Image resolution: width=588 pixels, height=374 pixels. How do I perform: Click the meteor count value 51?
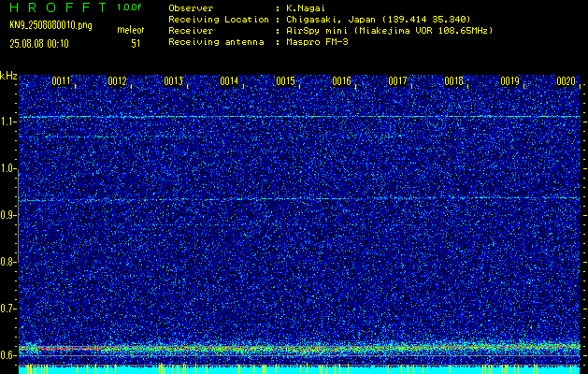[x=136, y=44]
